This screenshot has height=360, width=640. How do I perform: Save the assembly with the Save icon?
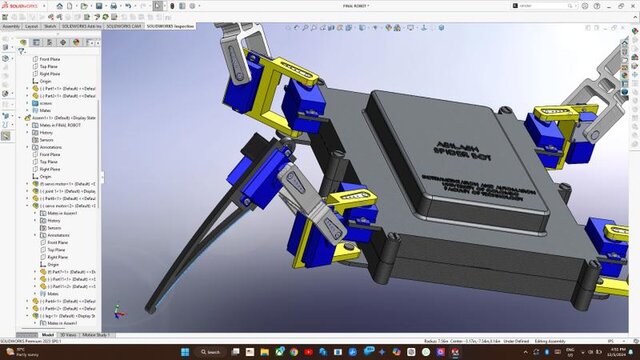[99, 6]
